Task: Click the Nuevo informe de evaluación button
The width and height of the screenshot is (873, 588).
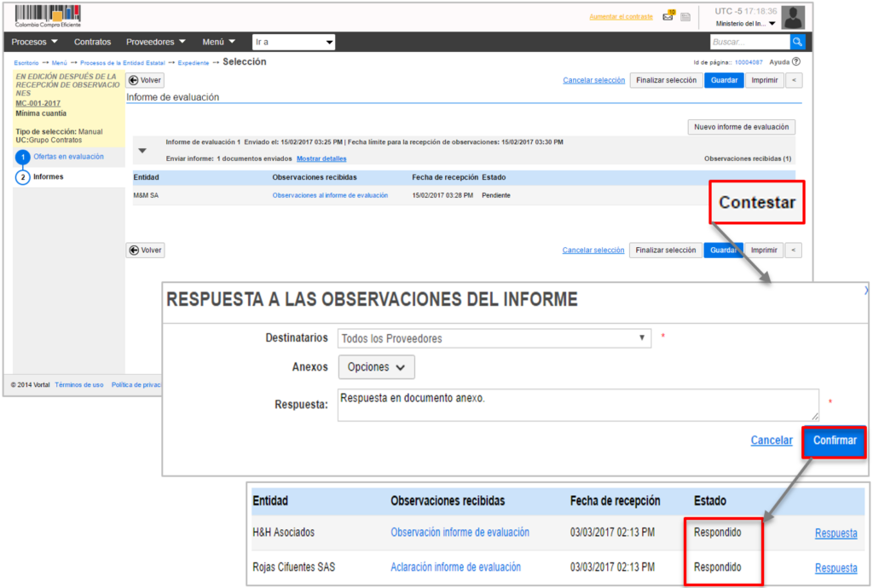Action: 741,127
